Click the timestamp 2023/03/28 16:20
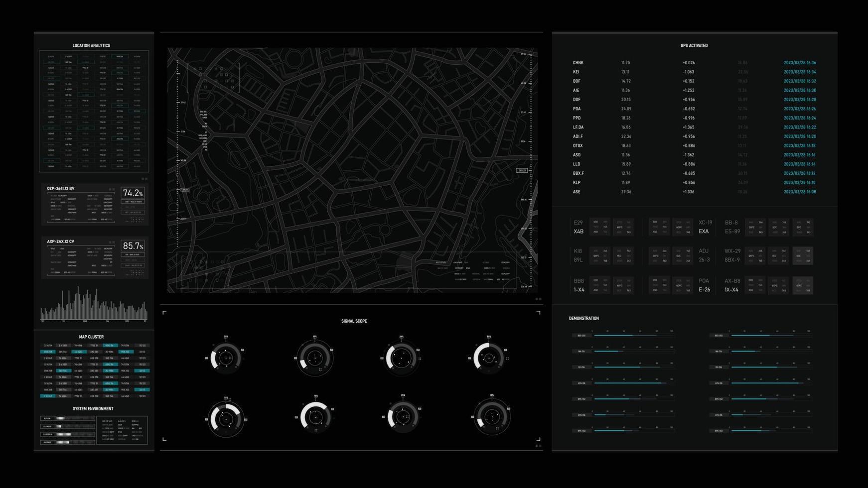This screenshot has height=488, width=868. pyautogui.click(x=800, y=136)
